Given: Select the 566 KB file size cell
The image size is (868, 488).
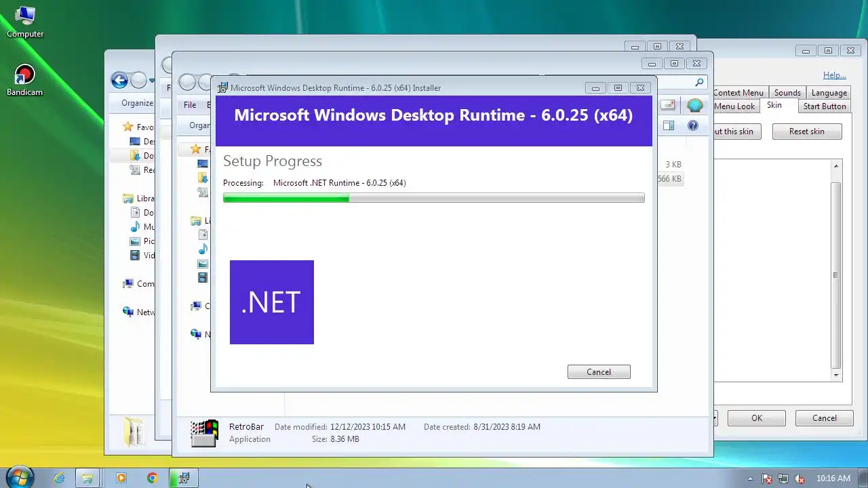Looking at the screenshot, I should [x=669, y=179].
